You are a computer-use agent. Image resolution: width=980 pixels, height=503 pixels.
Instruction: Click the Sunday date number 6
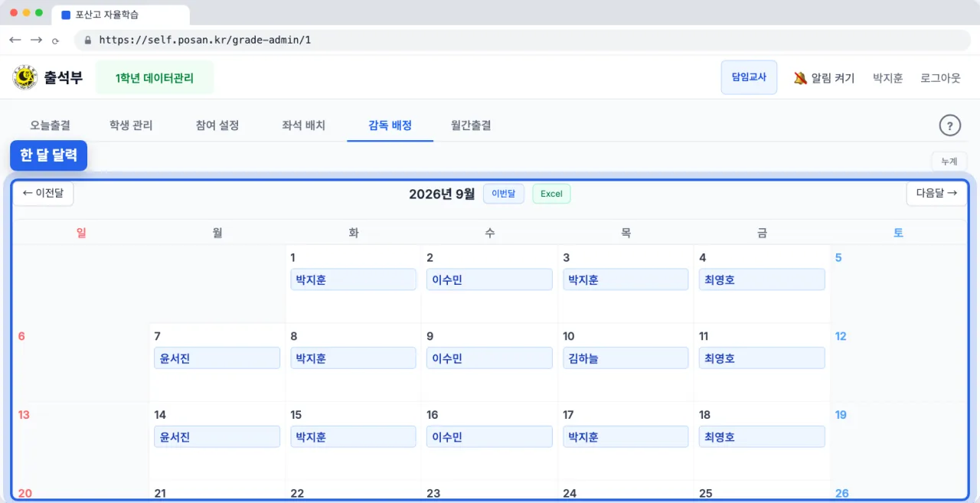21,336
